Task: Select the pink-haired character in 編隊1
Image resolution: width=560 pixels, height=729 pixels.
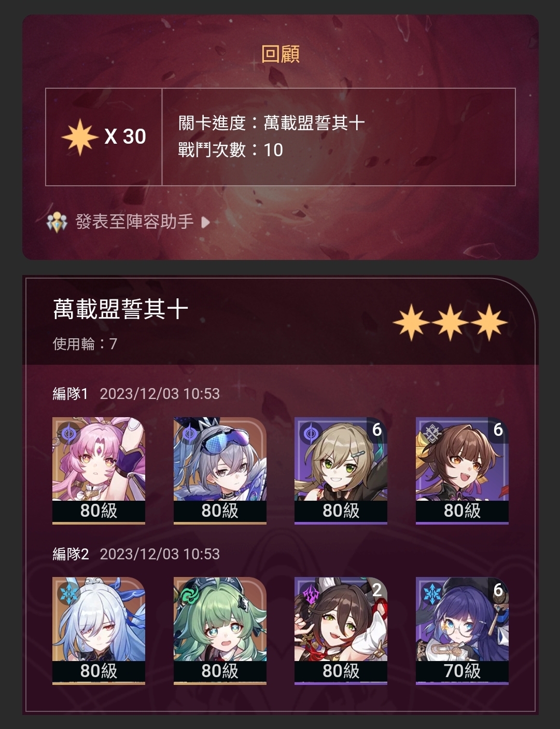Action: click(x=99, y=471)
